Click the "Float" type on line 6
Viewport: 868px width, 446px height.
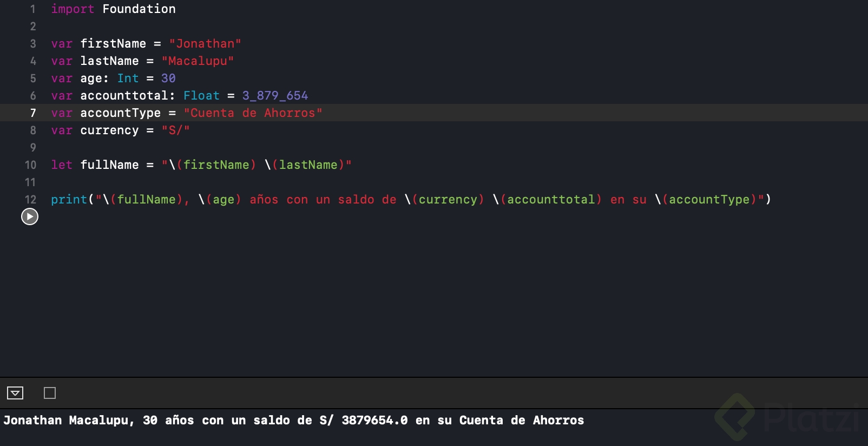[x=201, y=95]
